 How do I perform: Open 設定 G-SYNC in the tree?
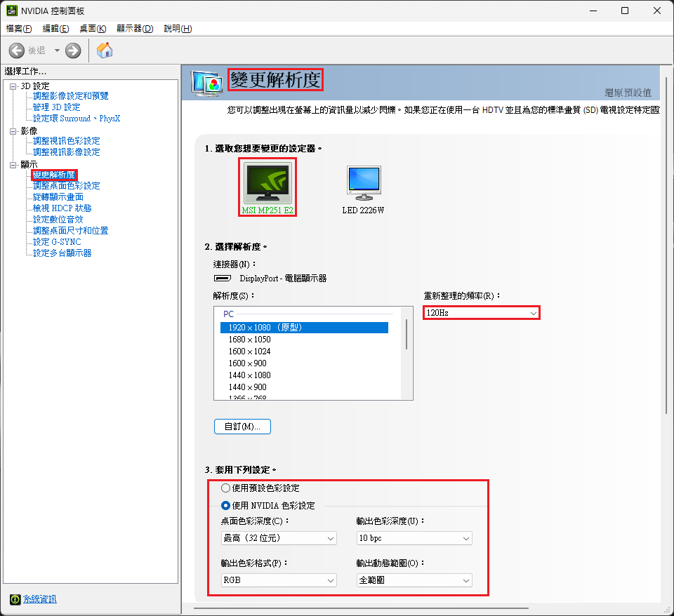coord(57,242)
